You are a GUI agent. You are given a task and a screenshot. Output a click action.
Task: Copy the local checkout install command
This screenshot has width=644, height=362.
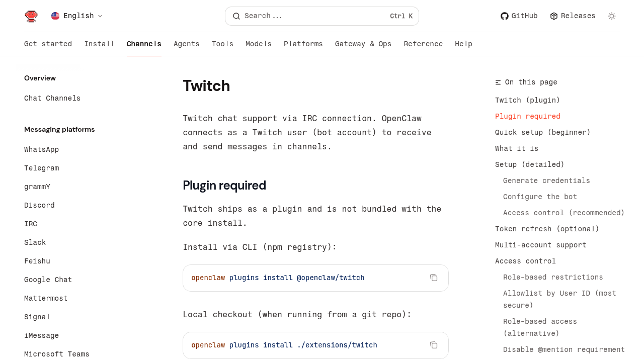coord(434,345)
